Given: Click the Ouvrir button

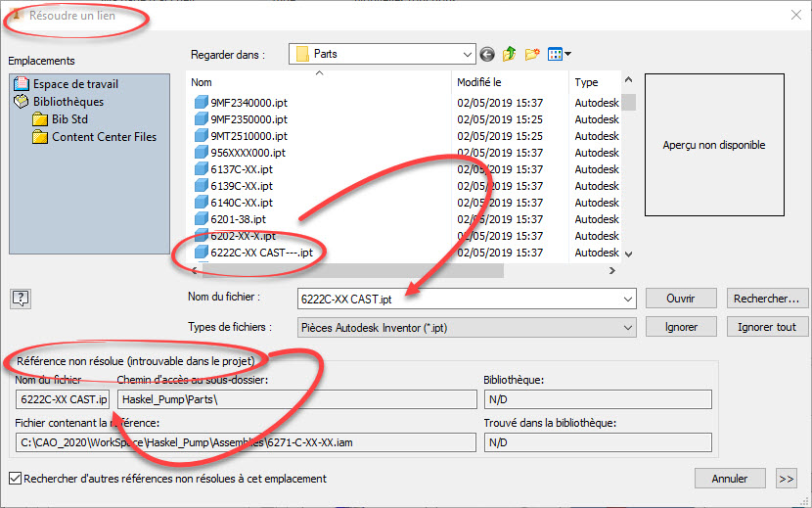Looking at the screenshot, I should click(681, 299).
